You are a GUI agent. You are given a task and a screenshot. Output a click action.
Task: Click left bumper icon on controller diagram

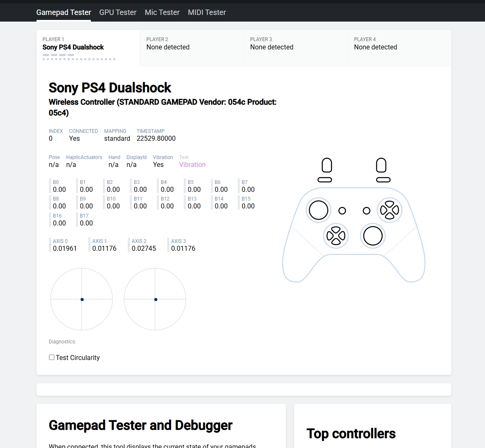tap(325, 180)
